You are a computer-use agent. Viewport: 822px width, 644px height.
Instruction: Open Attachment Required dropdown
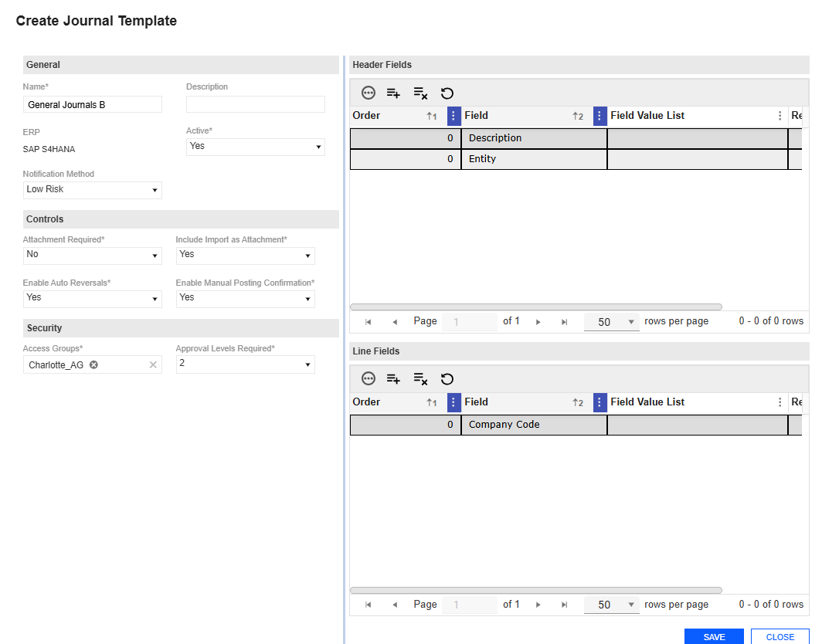[92, 255]
